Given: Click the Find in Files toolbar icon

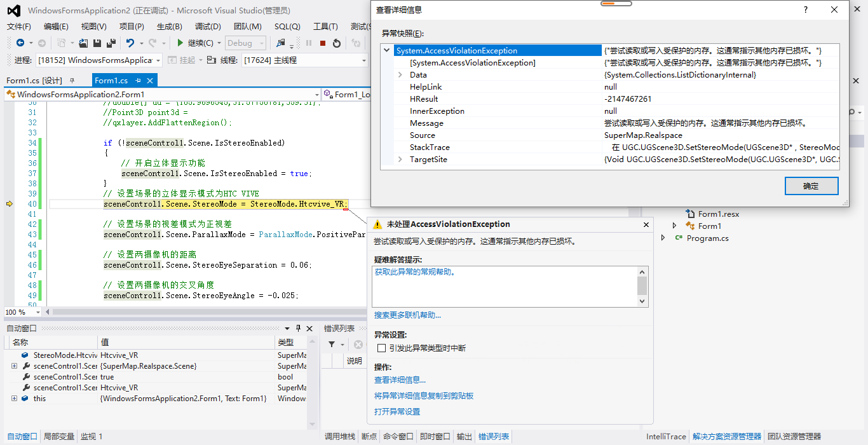Looking at the screenshot, I should point(281,43).
